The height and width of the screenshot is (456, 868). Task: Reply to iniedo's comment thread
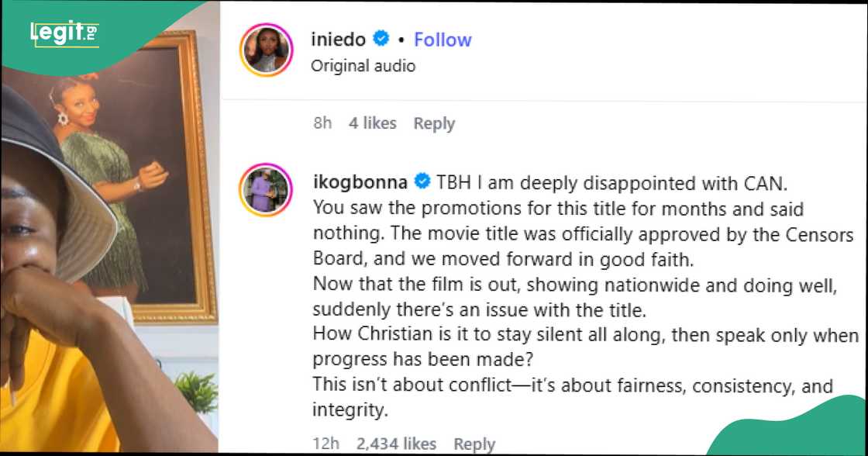[435, 123]
